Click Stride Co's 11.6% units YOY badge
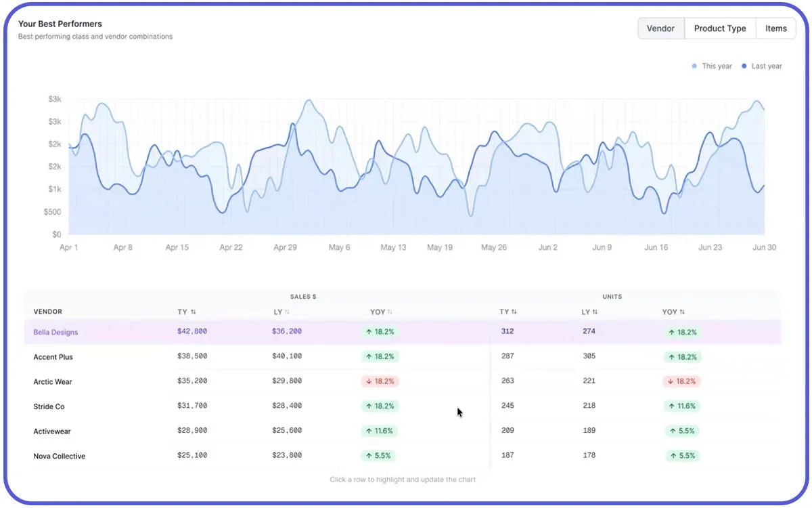 (681, 406)
